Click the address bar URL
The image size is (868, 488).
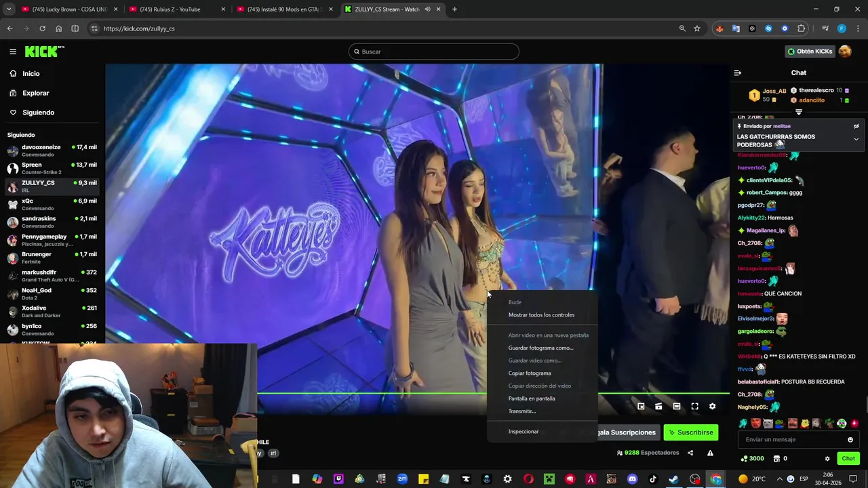(139, 28)
